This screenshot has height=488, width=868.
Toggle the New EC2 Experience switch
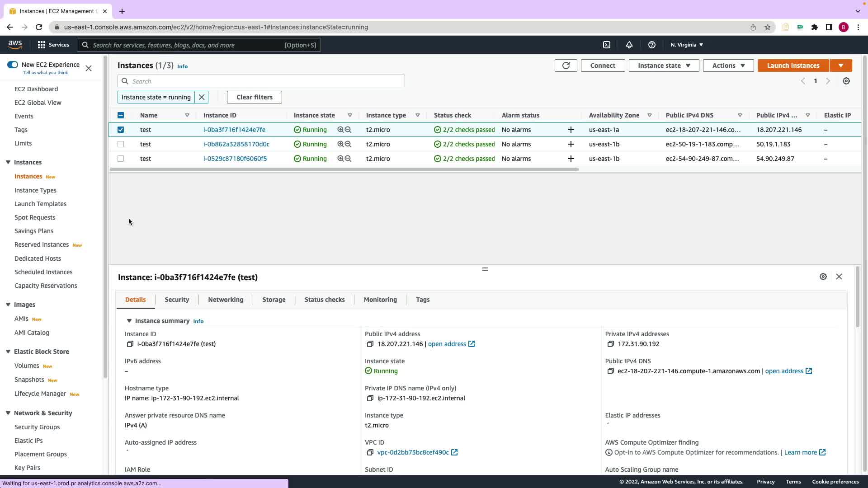pyautogui.click(x=13, y=65)
